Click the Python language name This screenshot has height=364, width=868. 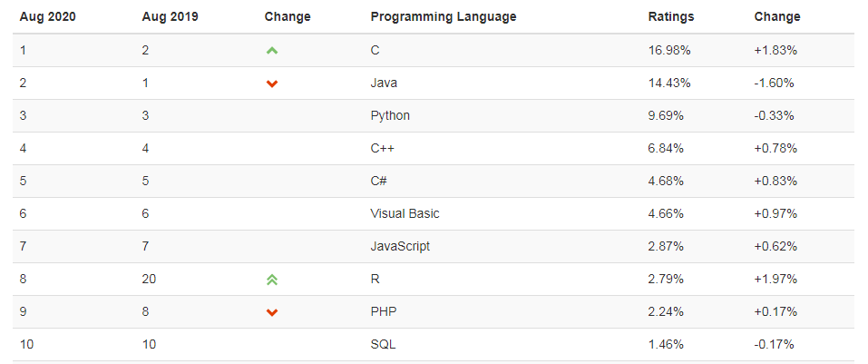(390, 116)
